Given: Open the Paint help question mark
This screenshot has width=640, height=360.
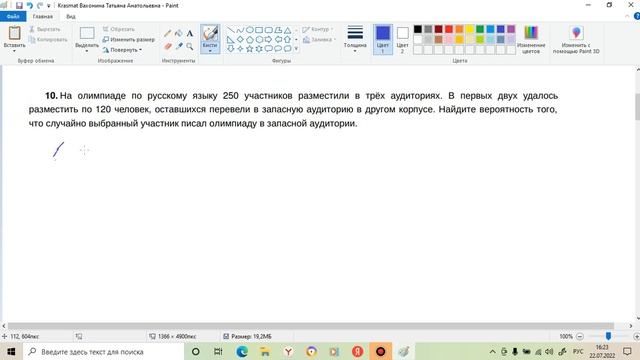Looking at the screenshot, I should [x=637, y=16].
